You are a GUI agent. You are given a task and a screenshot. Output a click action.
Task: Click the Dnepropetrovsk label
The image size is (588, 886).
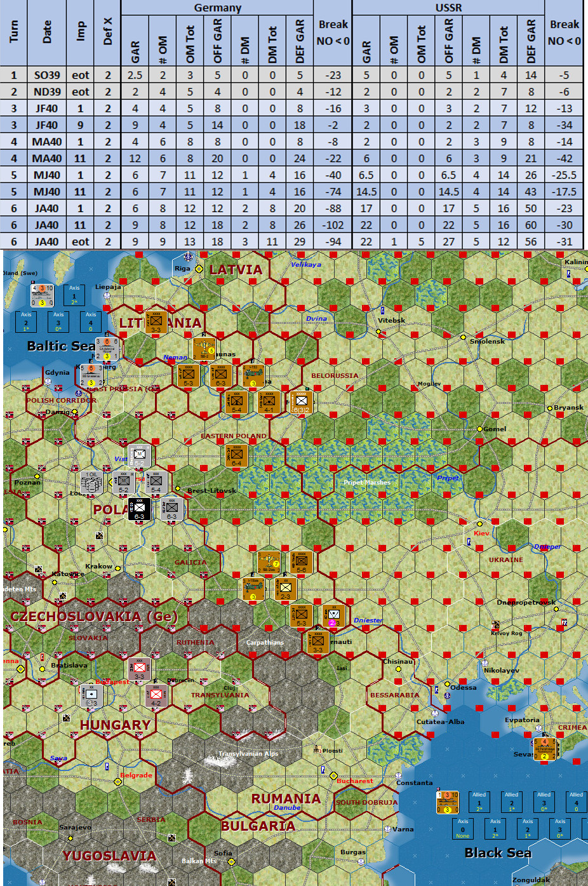point(526,602)
